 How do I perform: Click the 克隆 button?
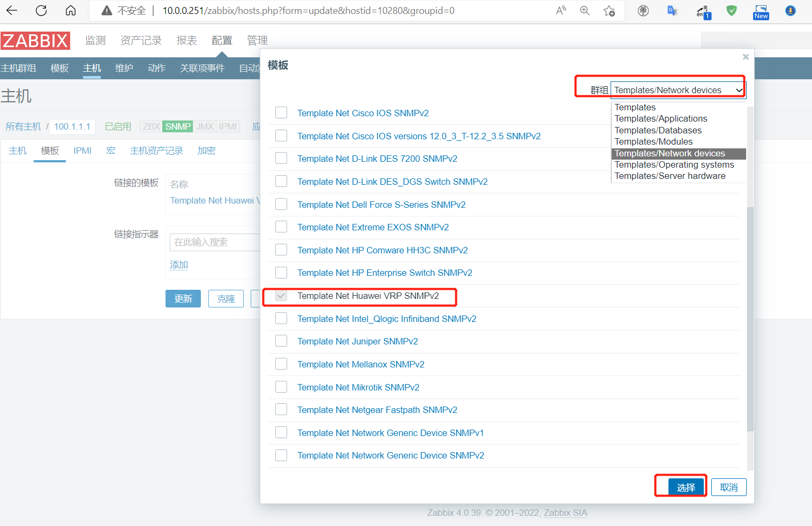pyautogui.click(x=226, y=298)
